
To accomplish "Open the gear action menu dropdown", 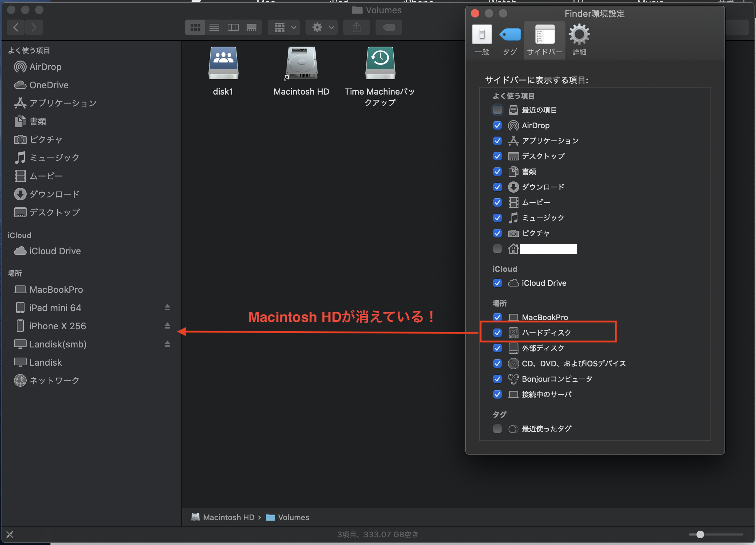I will click(x=322, y=27).
